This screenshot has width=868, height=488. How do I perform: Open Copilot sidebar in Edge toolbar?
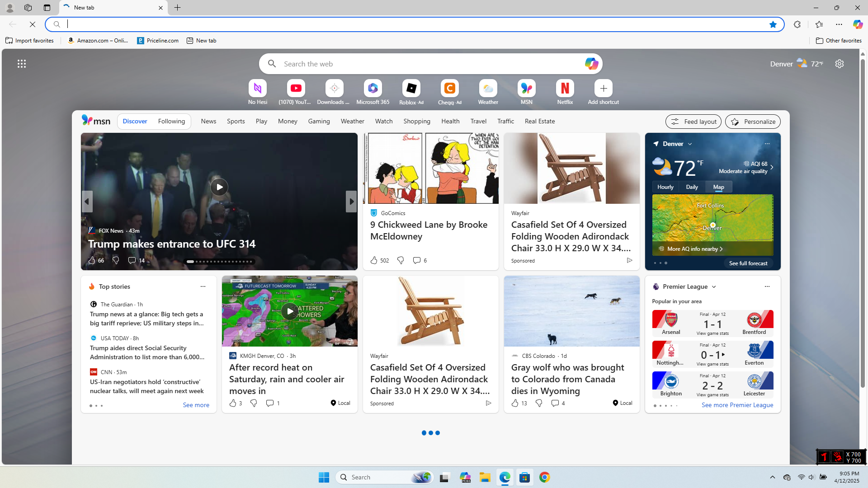[858, 24]
